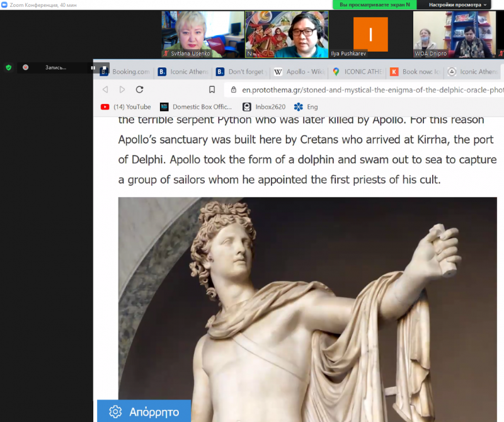Open the YouTube bookmark
Viewport: 504px width, 422px height.
tap(125, 106)
